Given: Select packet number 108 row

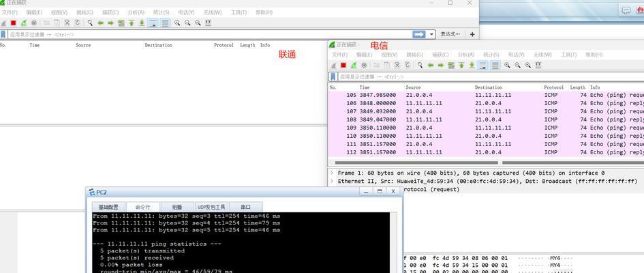Looking at the screenshot, I should pos(486,119).
